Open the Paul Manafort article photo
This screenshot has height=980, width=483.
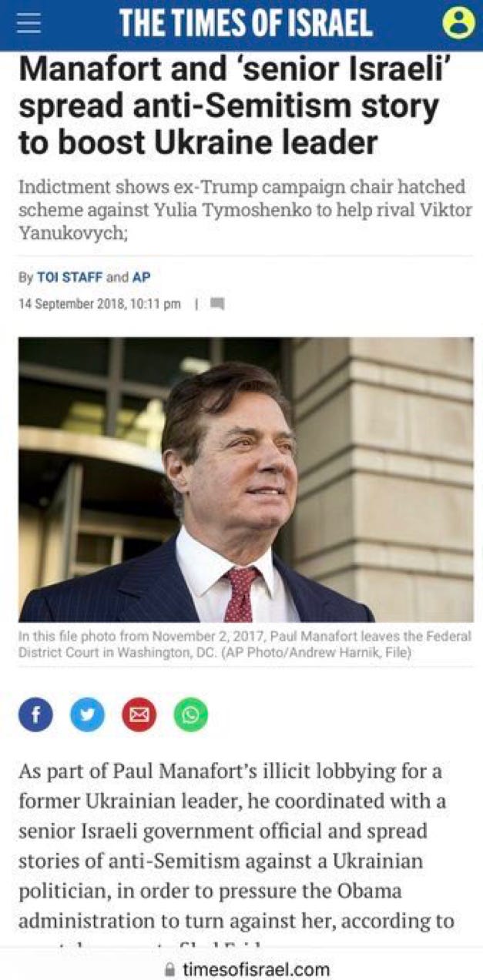(x=246, y=480)
